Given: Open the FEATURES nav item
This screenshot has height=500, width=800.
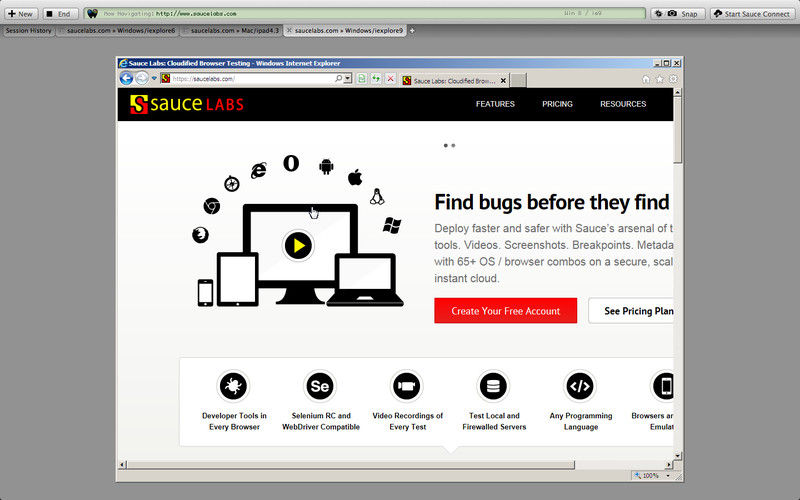Looking at the screenshot, I should tap(495, 104).
